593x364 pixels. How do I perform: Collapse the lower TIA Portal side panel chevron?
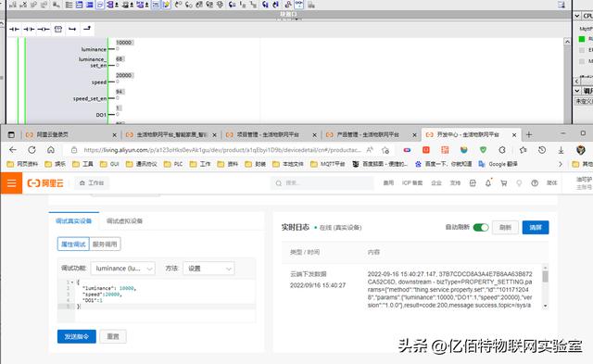pos(577,91)
